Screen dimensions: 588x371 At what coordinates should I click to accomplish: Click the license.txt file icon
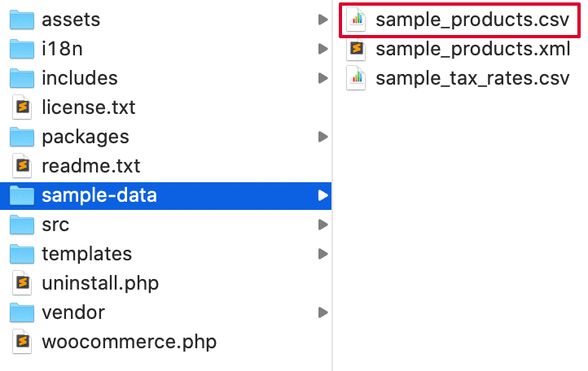pyautogui.click(x=23, y=107)
